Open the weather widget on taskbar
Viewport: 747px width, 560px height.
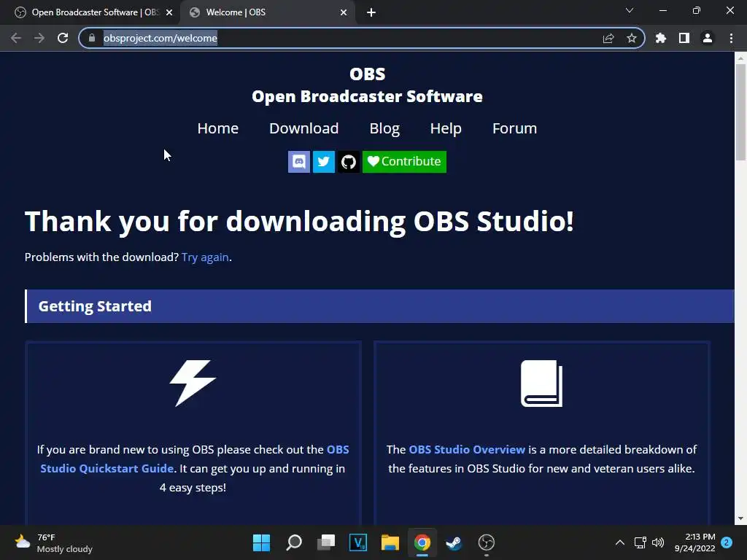[x=53, y=542]
